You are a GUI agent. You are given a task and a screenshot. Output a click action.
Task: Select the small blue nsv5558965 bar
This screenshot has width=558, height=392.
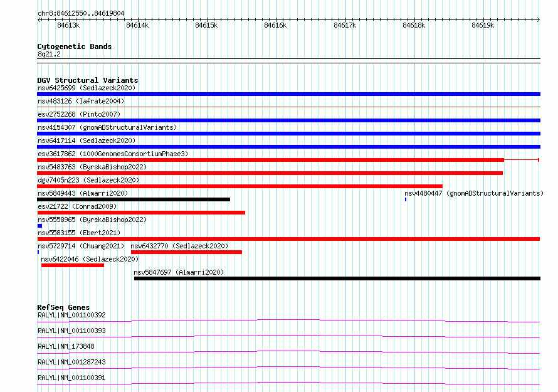(40, 226)
